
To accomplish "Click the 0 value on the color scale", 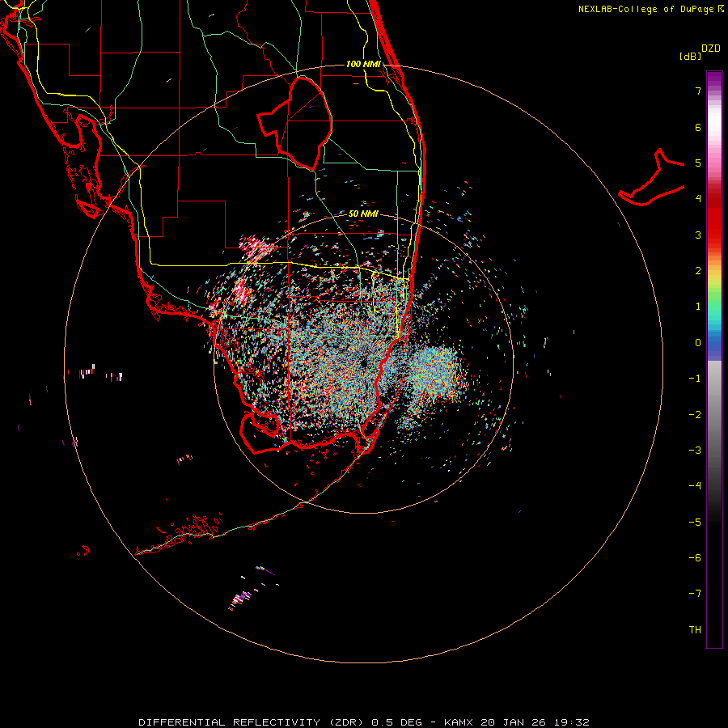I will coord(698,342).
